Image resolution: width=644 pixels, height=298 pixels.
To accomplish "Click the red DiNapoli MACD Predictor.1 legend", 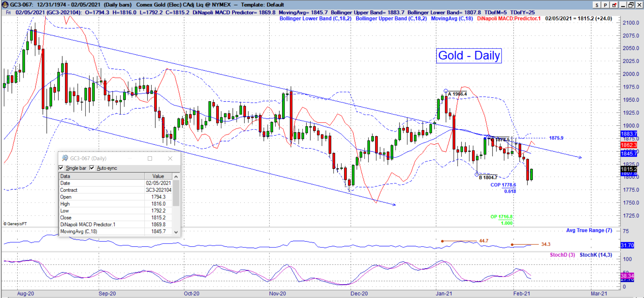I will point(509,19).
